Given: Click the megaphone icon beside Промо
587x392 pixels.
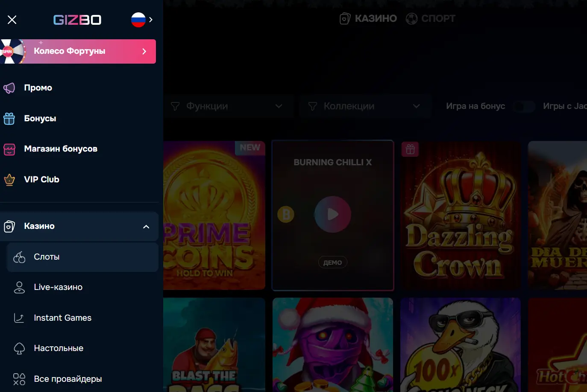Looking at the screenshot, I should click(9, 88).
